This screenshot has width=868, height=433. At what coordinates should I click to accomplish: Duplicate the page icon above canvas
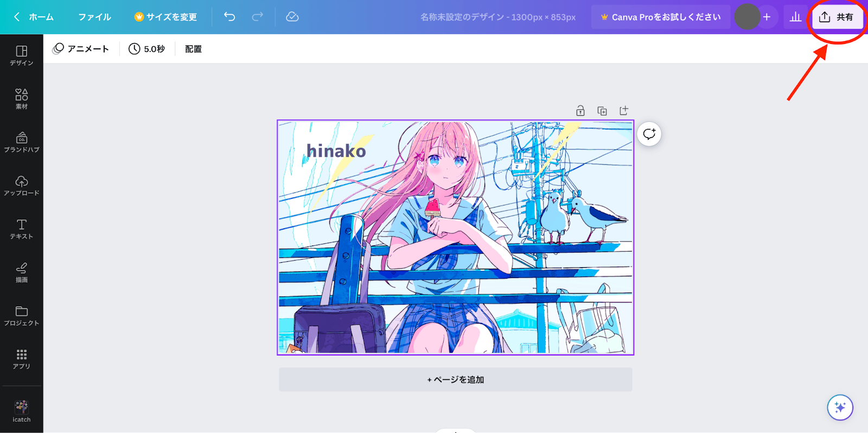(x=602, y=111)
